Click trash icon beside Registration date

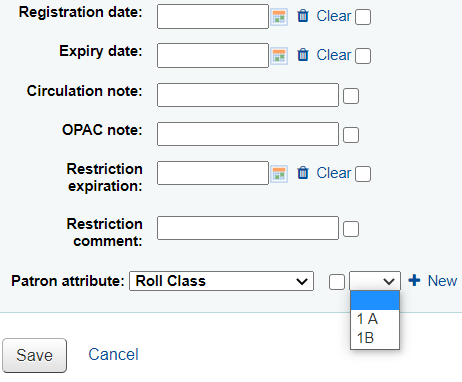click(303, 16)
